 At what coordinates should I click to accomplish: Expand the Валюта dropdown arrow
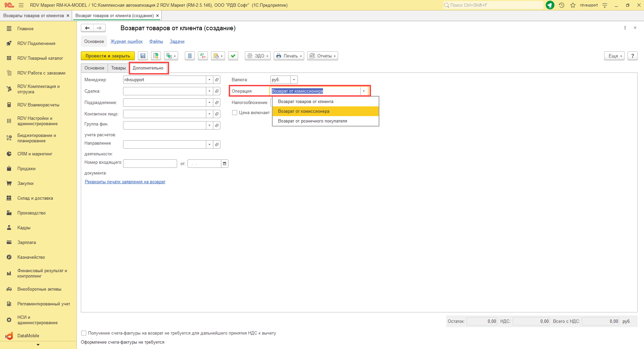coord(294,80)
